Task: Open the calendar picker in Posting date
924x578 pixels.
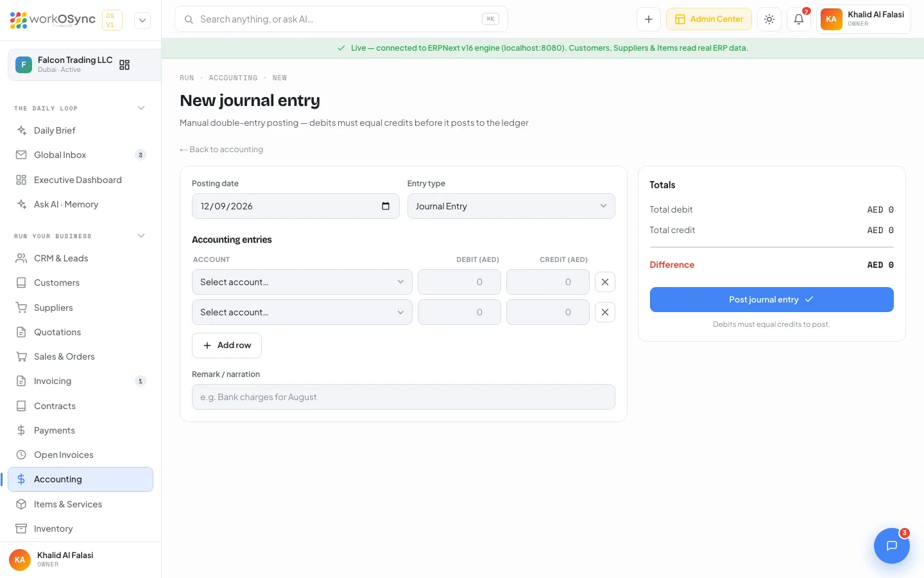Action: [386, 206]
